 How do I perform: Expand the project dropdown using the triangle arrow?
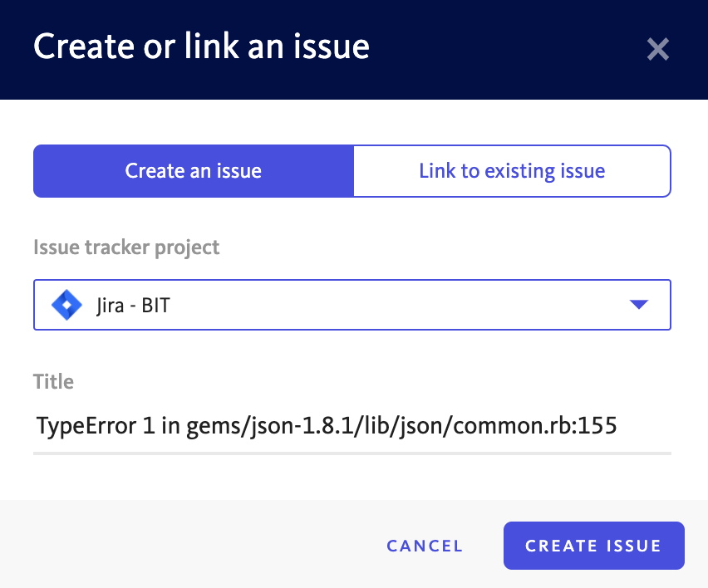tap(639, 305)
